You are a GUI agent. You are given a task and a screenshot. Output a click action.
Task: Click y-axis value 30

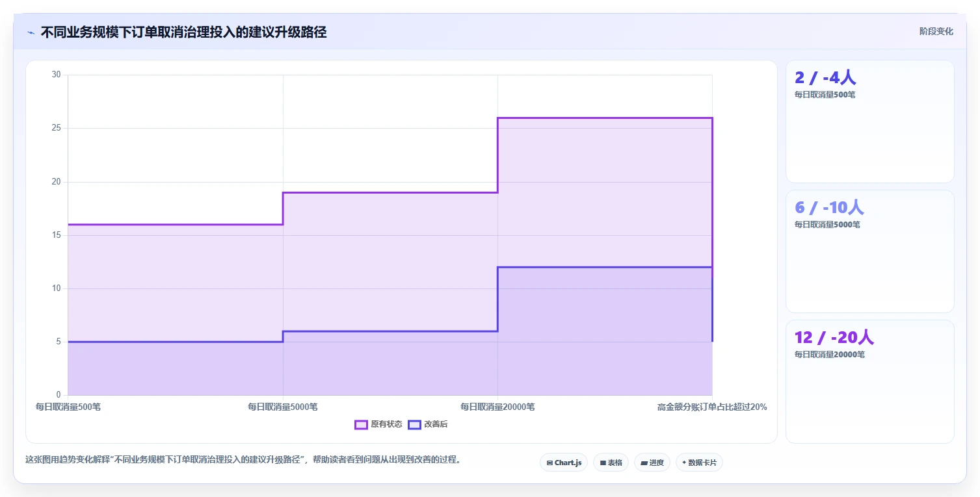56,75
